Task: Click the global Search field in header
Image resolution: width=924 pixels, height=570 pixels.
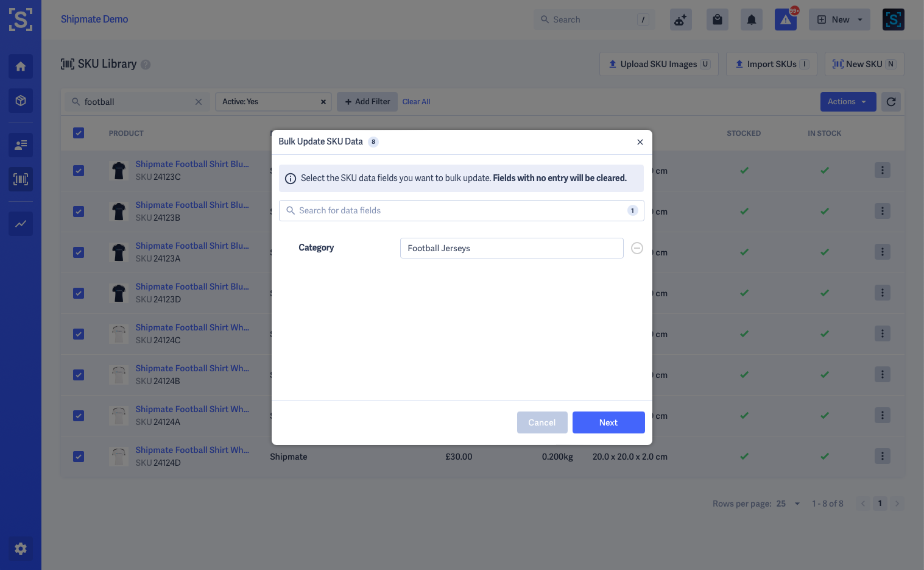Action: coord(594,20)
